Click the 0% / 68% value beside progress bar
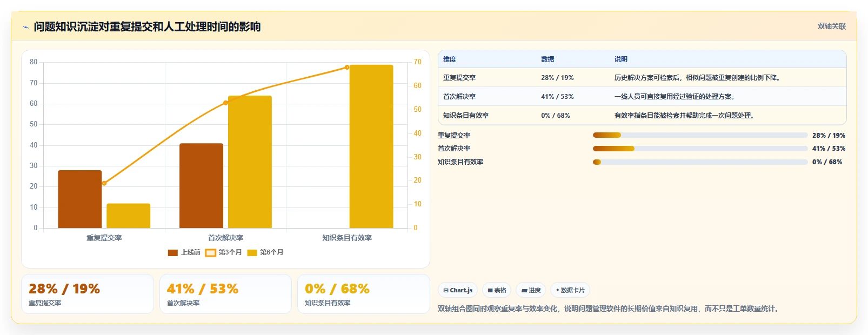The image size is (868, 335). click(x=827, y=162)
